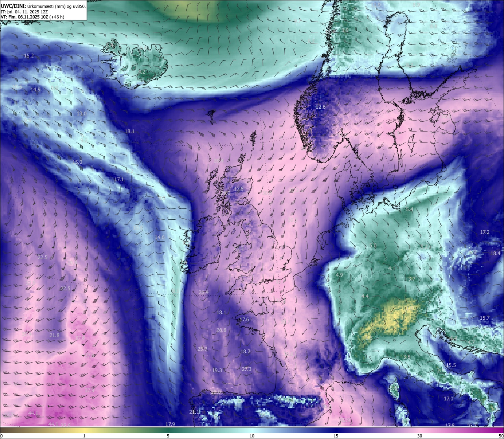504x439 pixels.
Task: Click the 30 tick on the color scale
Action: 420,436
